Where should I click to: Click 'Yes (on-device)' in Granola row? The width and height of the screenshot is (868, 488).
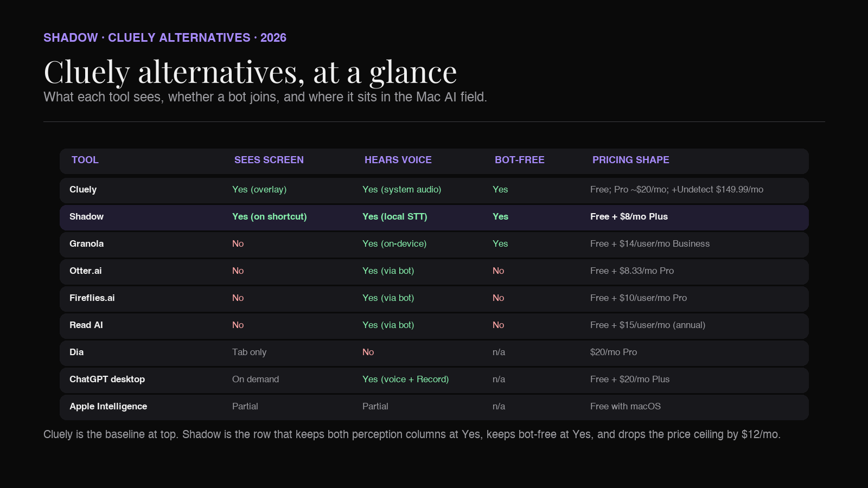(x=394, y=244)
